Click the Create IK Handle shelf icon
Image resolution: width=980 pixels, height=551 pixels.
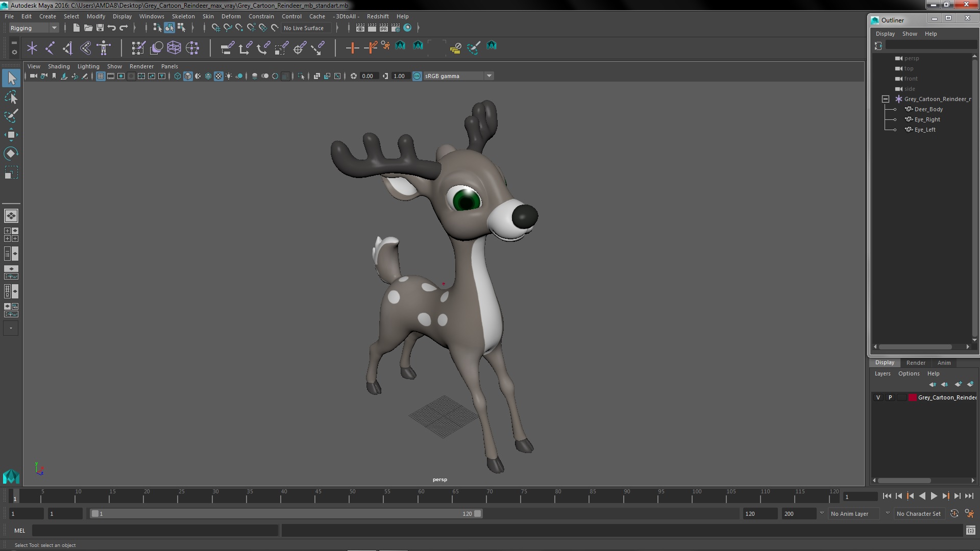tap(68, 48)
